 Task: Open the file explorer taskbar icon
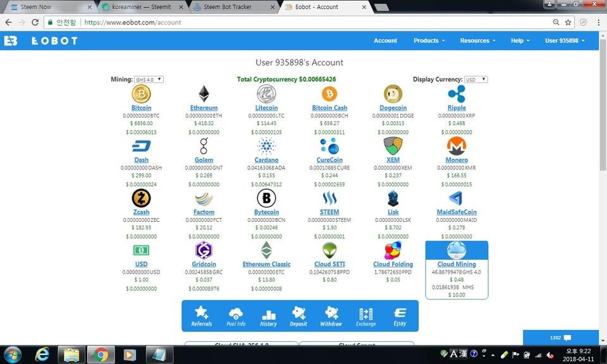point(71,355)
